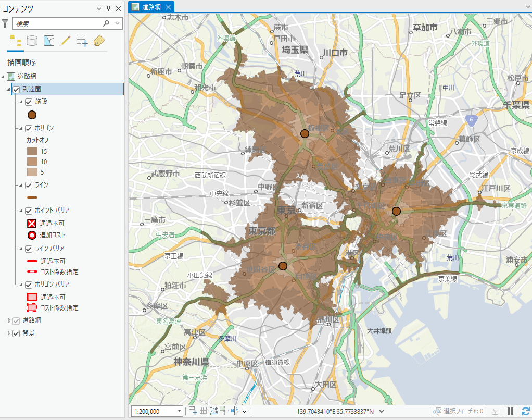Toggle visibility of ポリゴン バリア layer

click(x=29, y=285)
